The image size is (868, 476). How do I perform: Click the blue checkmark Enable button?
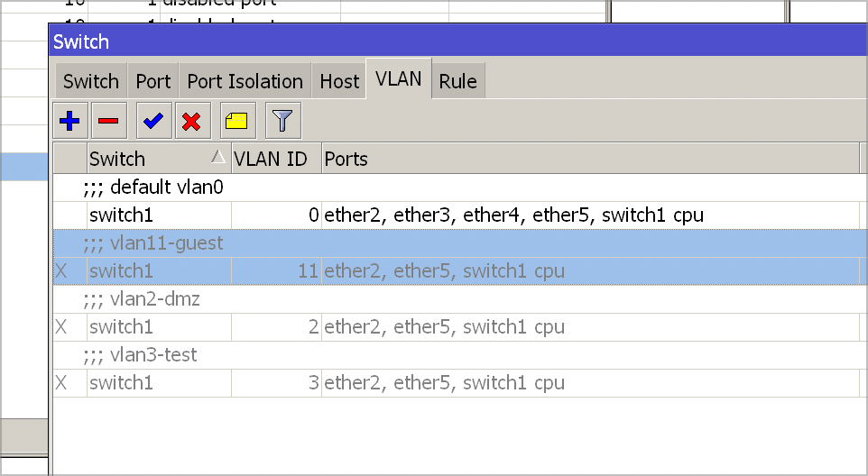click(x=152, y=120)
